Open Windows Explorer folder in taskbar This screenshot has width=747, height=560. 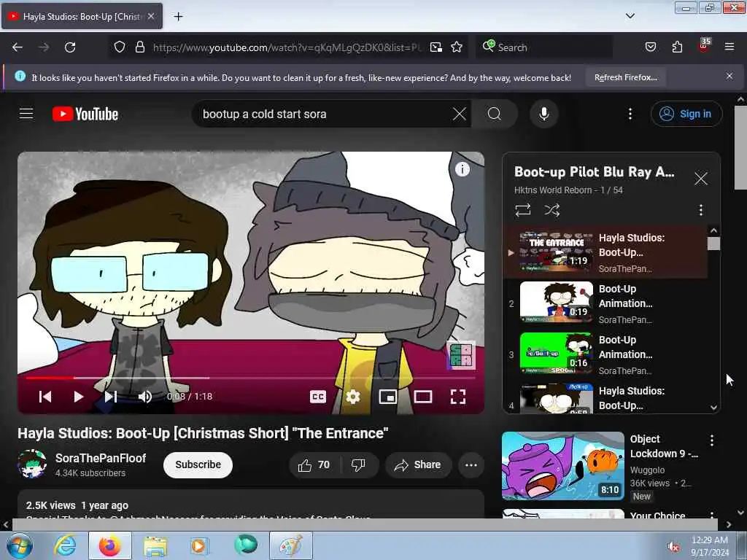click(155, 545)
